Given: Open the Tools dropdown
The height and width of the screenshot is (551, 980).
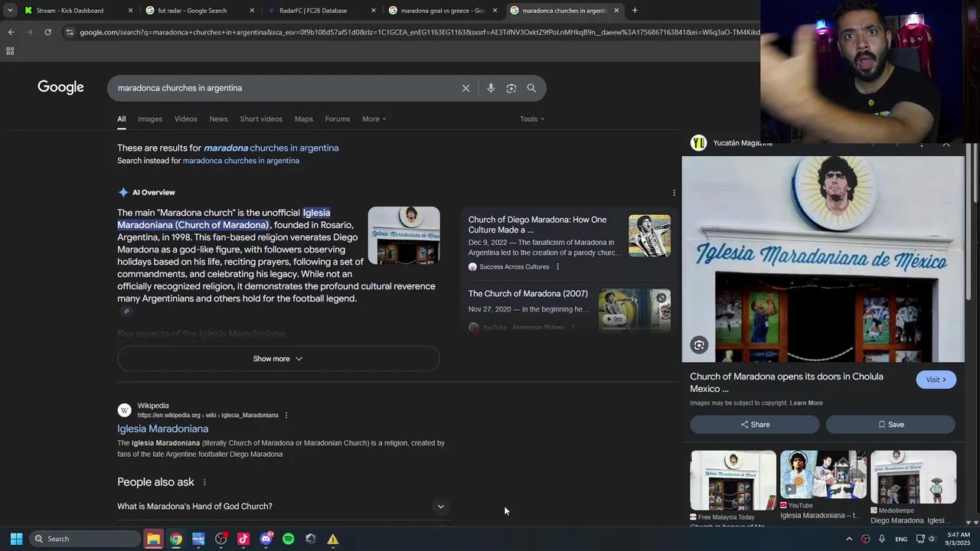Looking at the screenshot, I should [x=532, y=119].
